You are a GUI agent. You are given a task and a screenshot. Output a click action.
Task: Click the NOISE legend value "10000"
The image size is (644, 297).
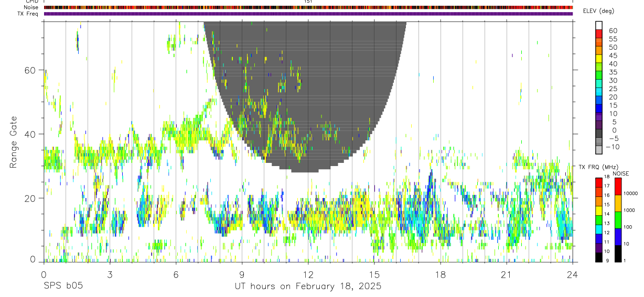(631, 194)
